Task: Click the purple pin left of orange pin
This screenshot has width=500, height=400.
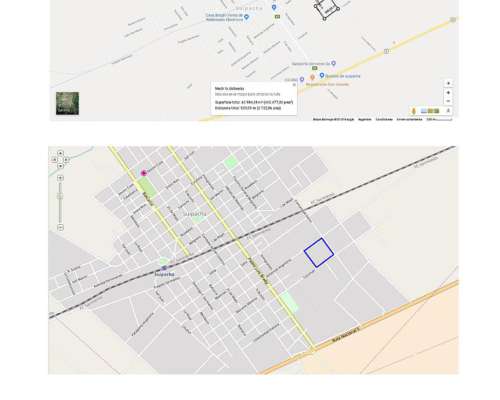Action: coord(302,79)
